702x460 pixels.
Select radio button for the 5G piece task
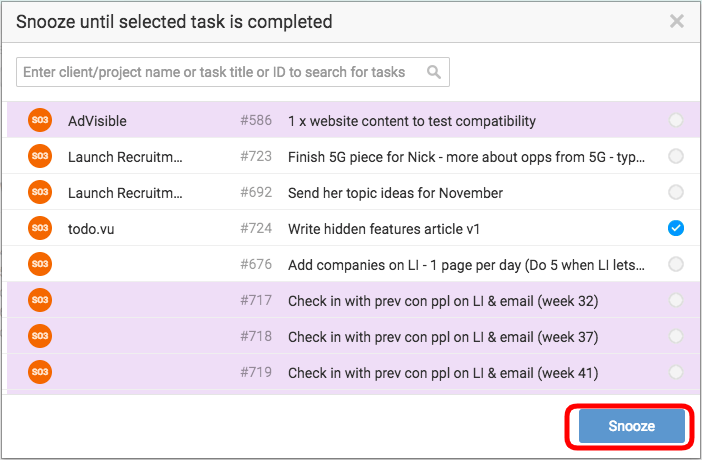click(676, 157)
